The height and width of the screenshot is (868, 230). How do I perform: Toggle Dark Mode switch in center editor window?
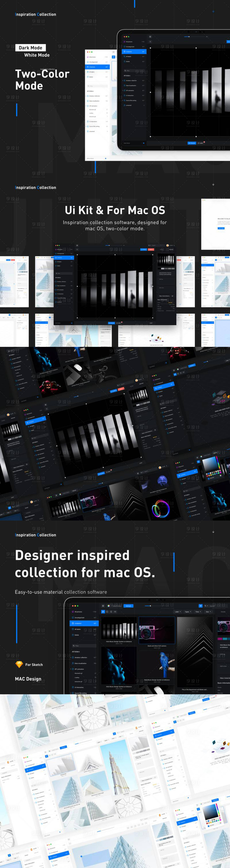pyautogui.click(x=72, y=323)
